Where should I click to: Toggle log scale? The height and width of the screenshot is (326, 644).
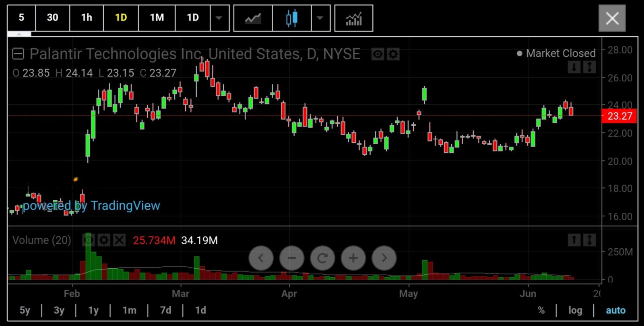575,310
